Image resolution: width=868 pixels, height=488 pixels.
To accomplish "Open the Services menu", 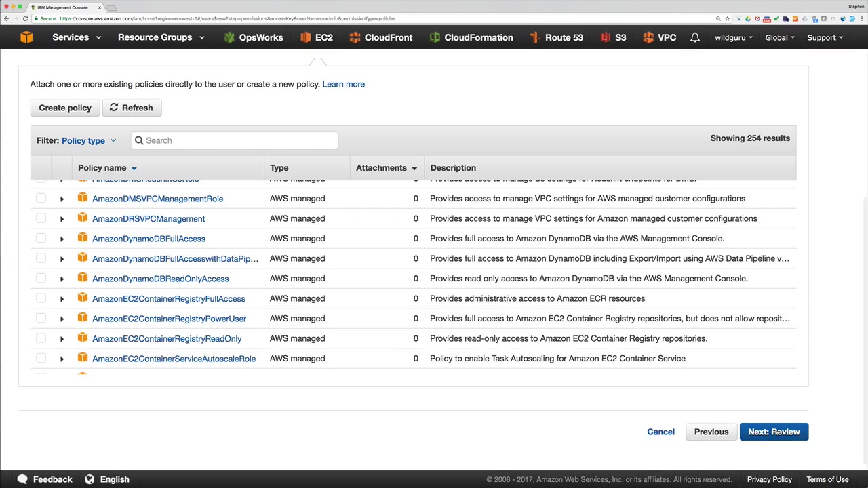I will tap(77, 37).
